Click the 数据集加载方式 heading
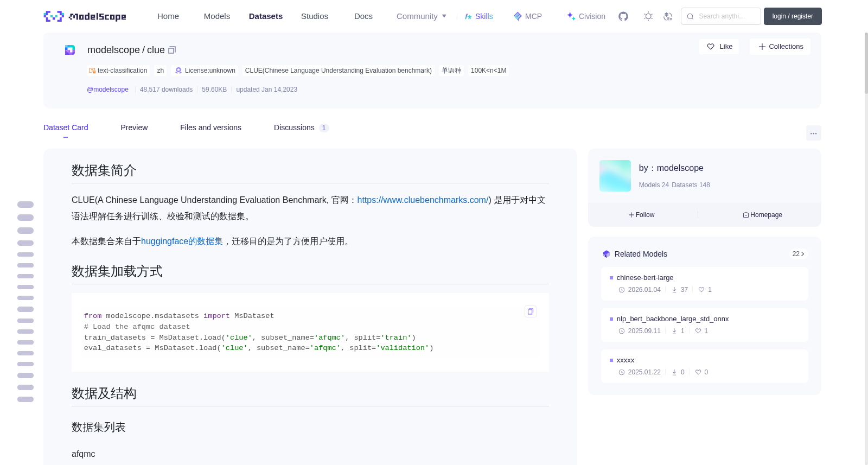868x465 pixels. click(x=117, y=271)
